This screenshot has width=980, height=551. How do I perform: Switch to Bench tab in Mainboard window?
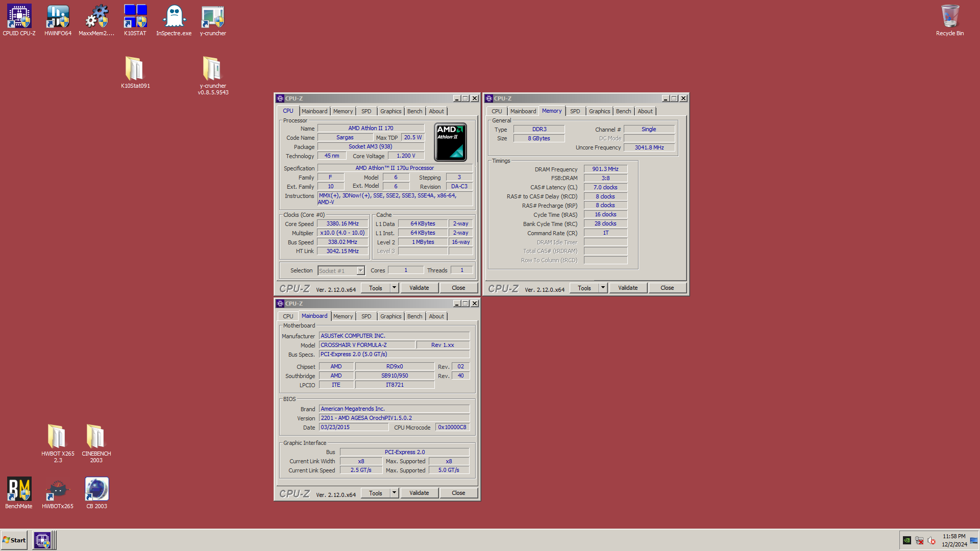click(415, 316)
